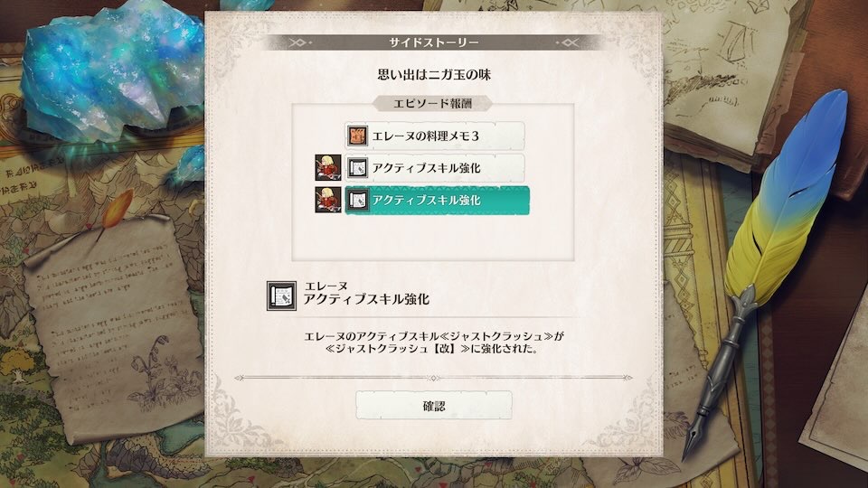Select the unhighlighted アクティブスキル強化 reward row
The height and width of the screenshot is (488, 868).
(x=435, y=168)
